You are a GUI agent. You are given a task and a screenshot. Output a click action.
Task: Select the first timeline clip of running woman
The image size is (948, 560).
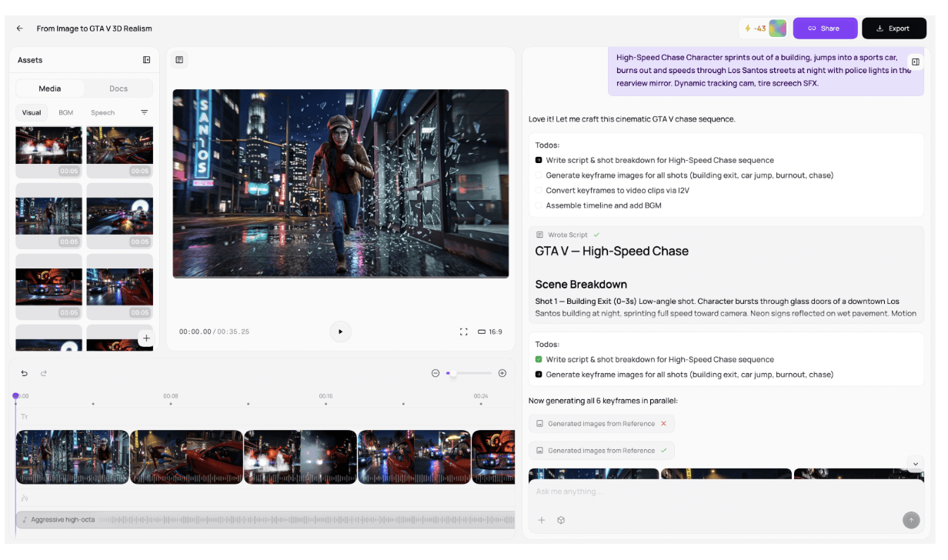tap(72, 457)
